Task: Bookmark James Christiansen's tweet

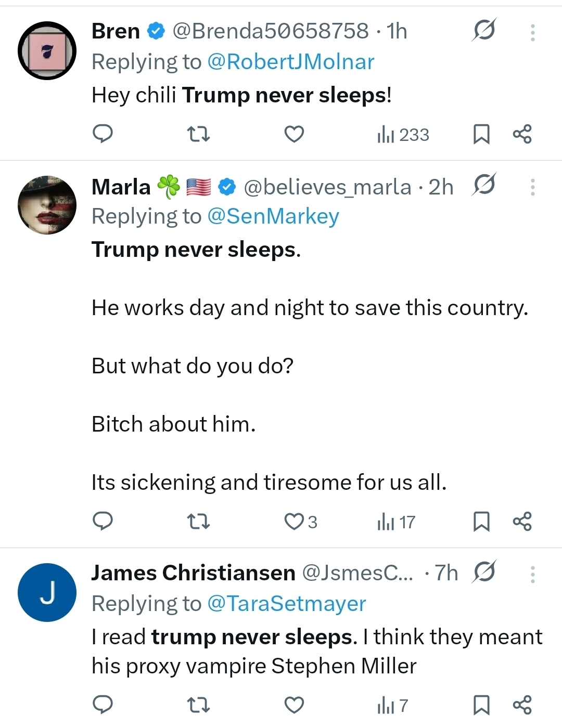Action: click(x=481, y=705)
